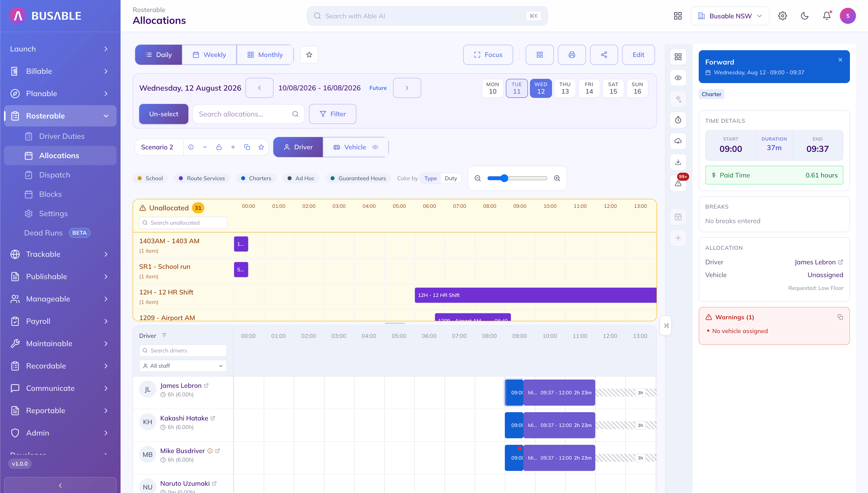This screenshot has width=868, height=493.
Task: Click the Focus button
Action: [488, 54]
